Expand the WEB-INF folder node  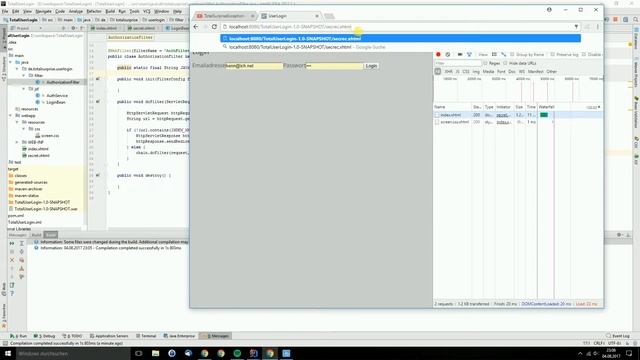18,142
